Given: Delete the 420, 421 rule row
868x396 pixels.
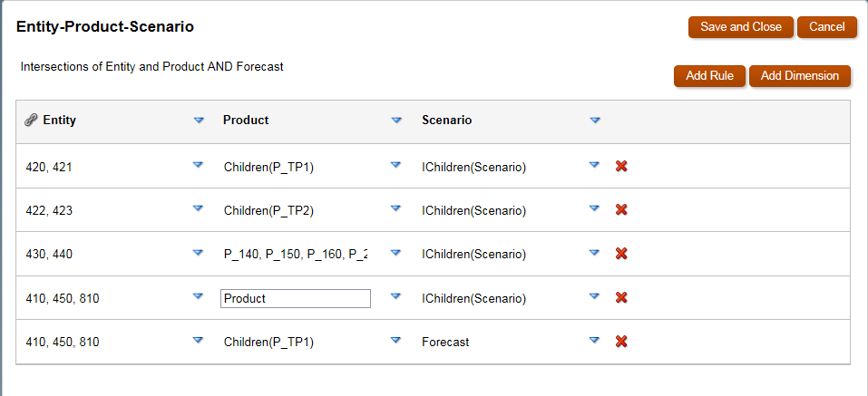Looking at the screenshot, I should 621,166.
